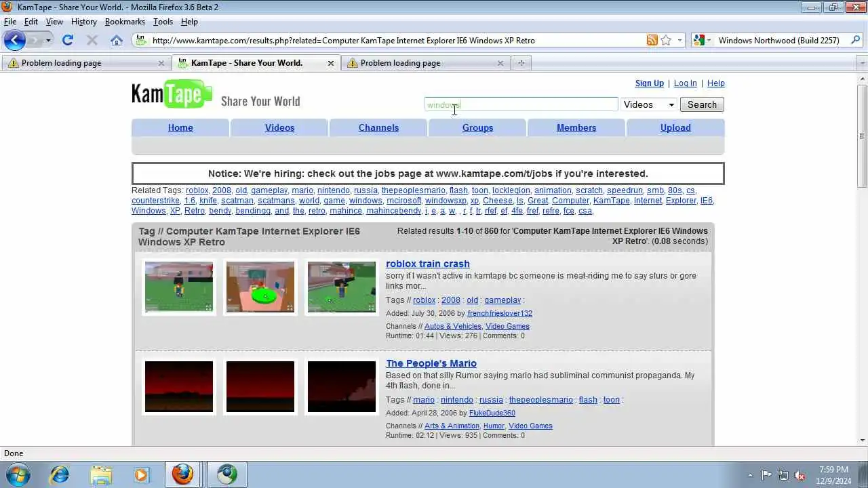Click the network tray icon

pyautogui.click(x=783, y=475)
